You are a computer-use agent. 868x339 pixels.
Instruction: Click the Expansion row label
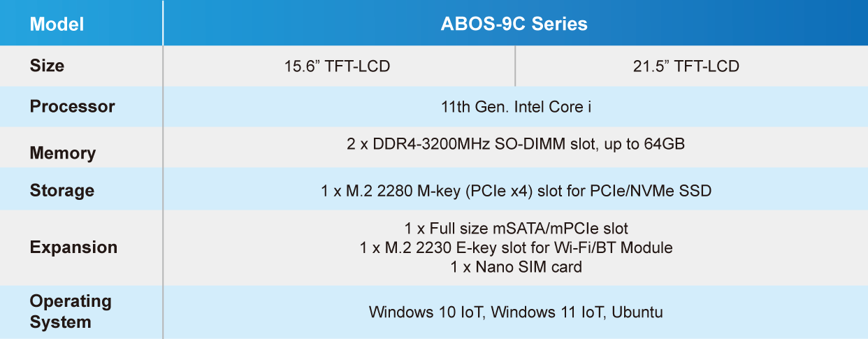(x=73, y=247)
